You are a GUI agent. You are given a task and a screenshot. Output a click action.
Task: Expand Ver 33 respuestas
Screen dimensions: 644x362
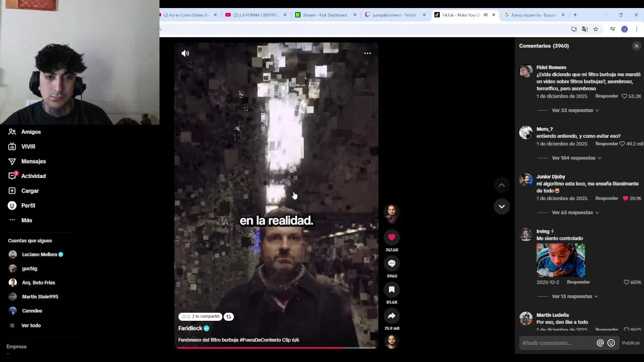[x=575, y=110]
